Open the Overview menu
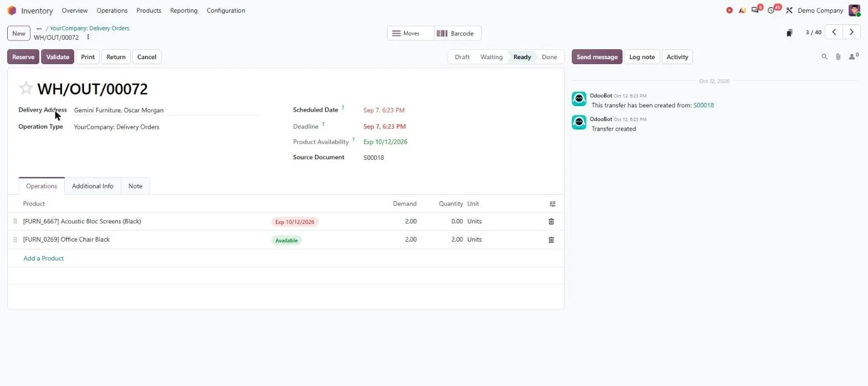Screen dimensions: 868x386 coord(75,11)
